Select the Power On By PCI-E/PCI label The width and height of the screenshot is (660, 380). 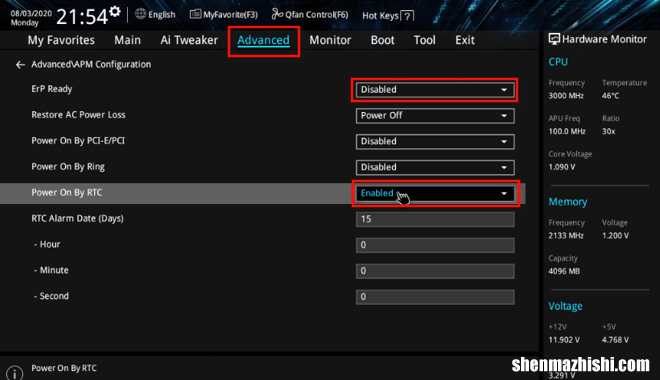click(x=78, y=141)
